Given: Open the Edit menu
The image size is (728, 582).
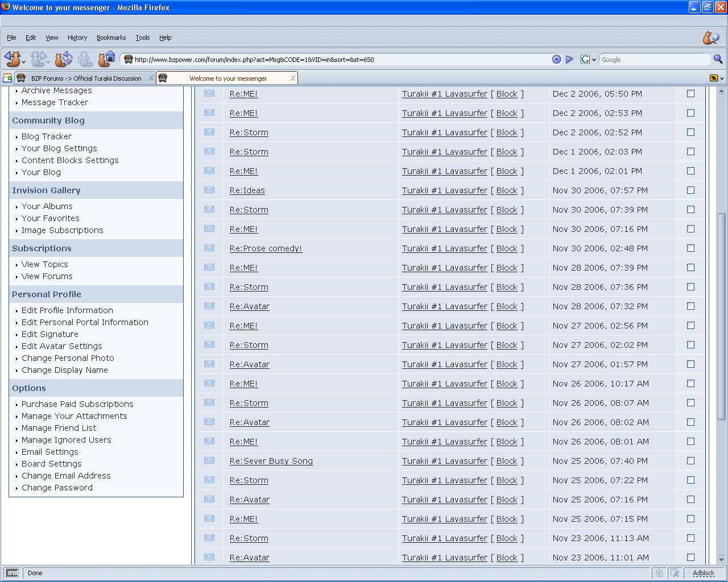Looking at the screenshot, I should click(x=31, y=38).
